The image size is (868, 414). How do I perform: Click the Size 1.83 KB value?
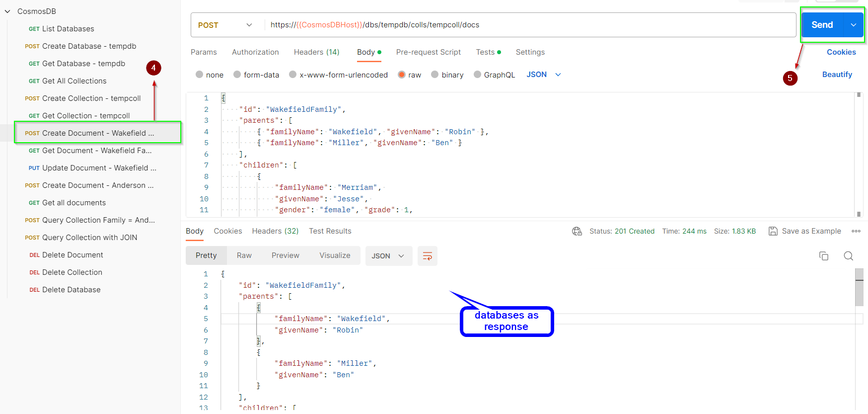pos(744,231)
